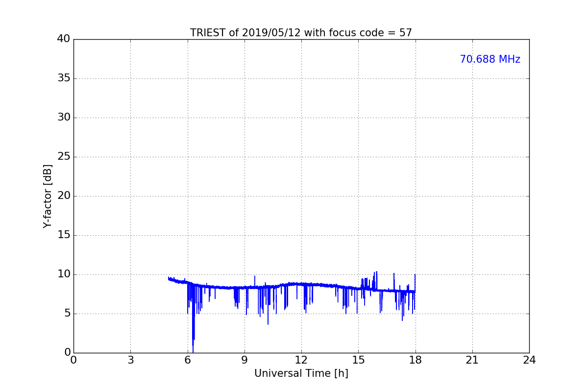The image size is (588, 392).
Task: Click y-axis tick label '40'
Action: tap(64, 39)
